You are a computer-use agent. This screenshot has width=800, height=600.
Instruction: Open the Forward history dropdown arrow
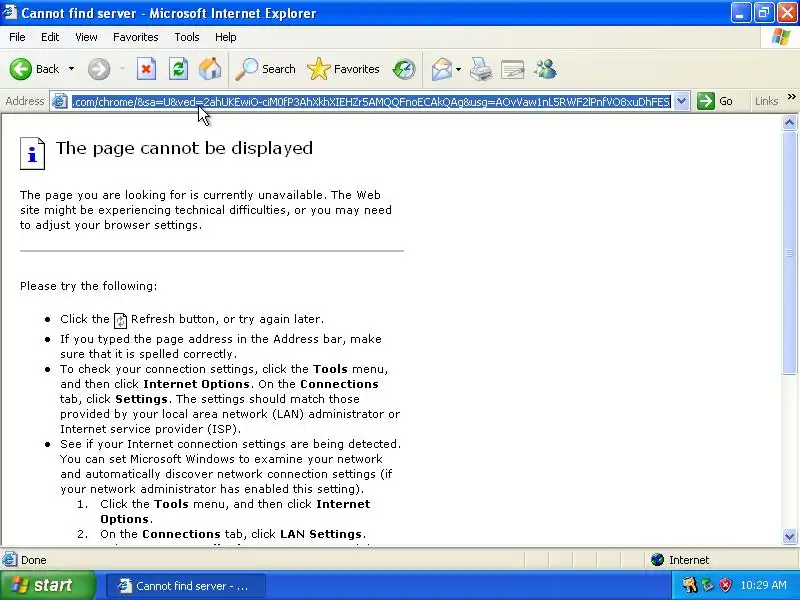(x=122, y=69)
